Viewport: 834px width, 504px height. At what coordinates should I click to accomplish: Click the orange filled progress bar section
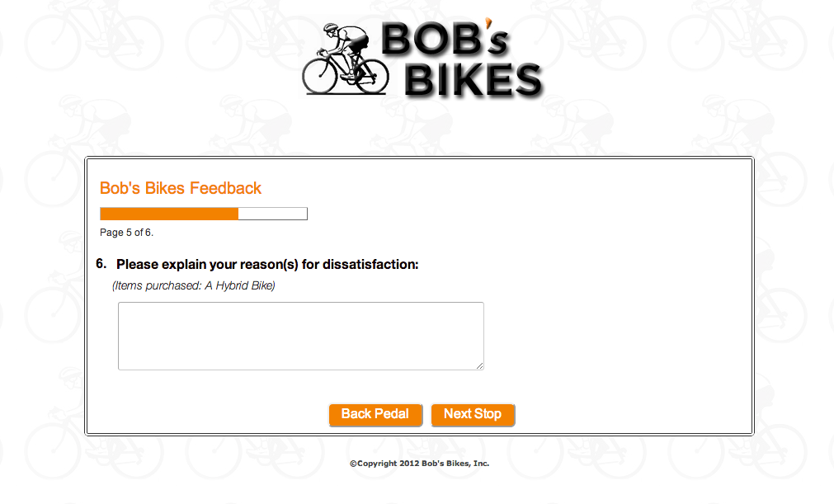[x=169, y=214]
